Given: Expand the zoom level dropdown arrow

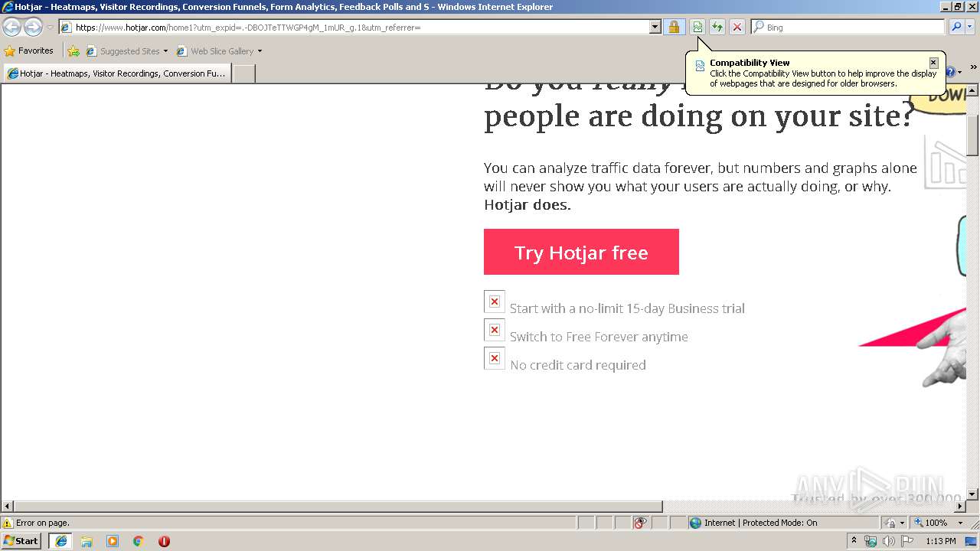Looking at the screenshot, I should (960, 523).
